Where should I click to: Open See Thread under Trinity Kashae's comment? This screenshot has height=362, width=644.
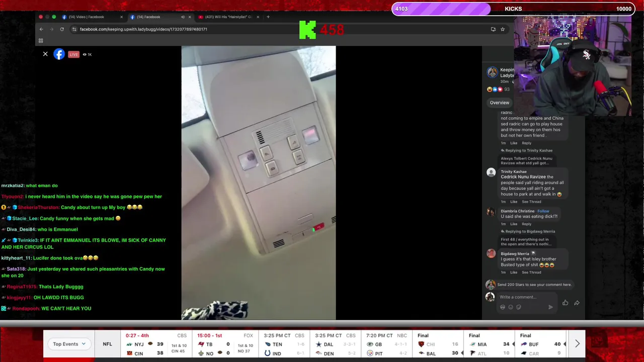[x=531, y=202]
